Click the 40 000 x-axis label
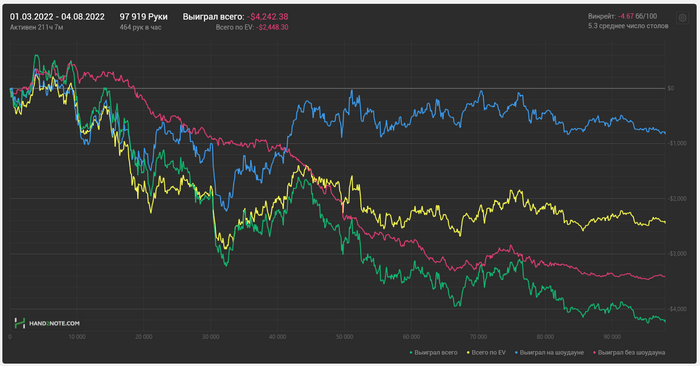Image resolution: width=700 pixels, height=366 pixels. (x=278, y=337)
